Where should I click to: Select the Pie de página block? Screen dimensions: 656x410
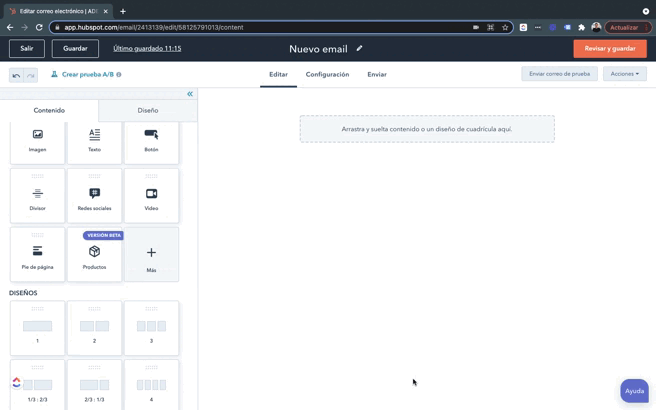click(37, 255)
